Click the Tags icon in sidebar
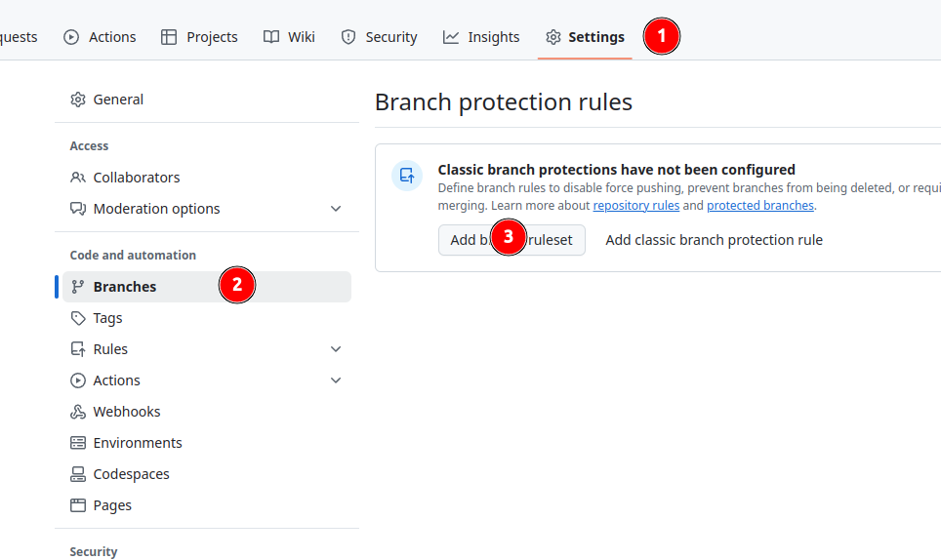 78,318
